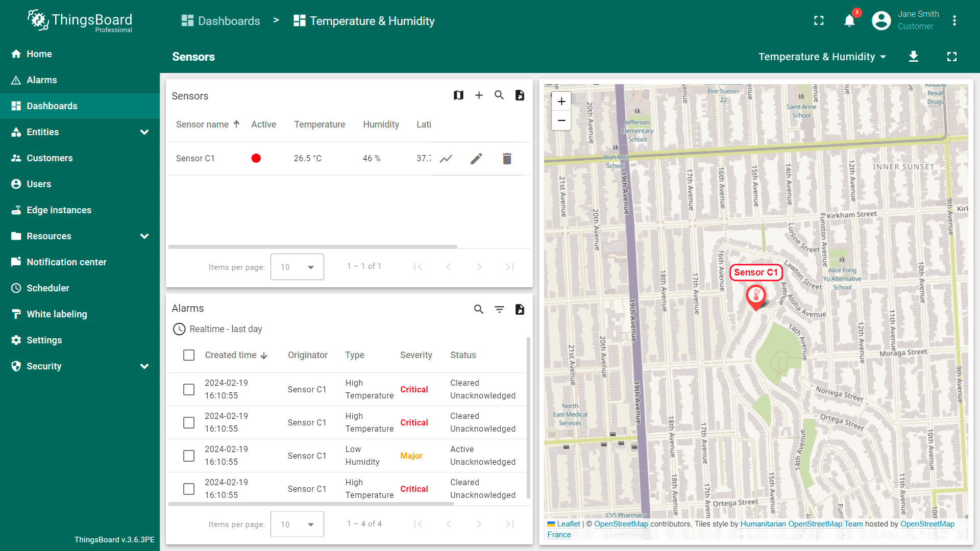Add a sensor with plus icon
980x551 pixels.
[479, 95]
